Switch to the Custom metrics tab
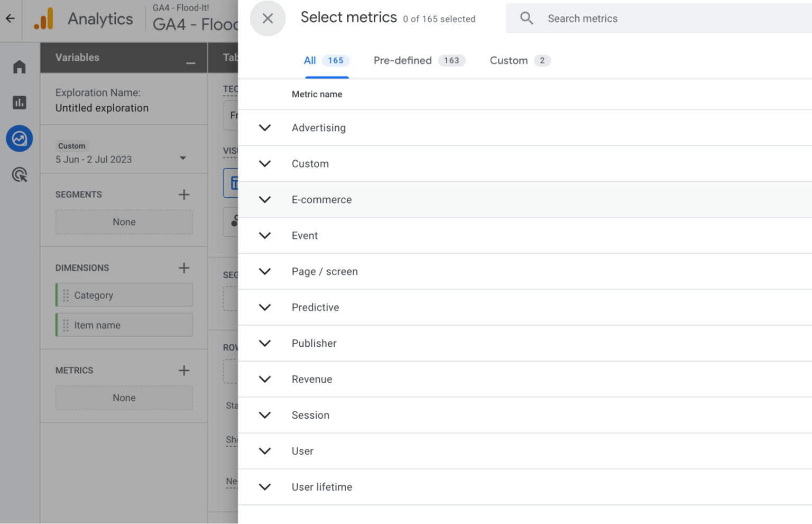This screenshot has height=524, width=812. click(x=509, y=60)
